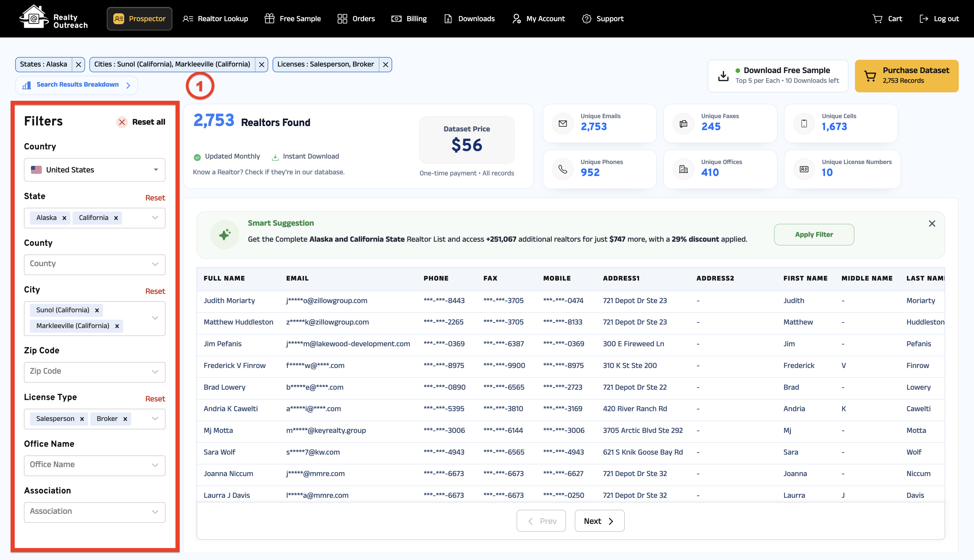The height and width of the screenshot is (560, 974).
Task: Click the Search Results Breakdown chart icon
Action: pos(27,85)
